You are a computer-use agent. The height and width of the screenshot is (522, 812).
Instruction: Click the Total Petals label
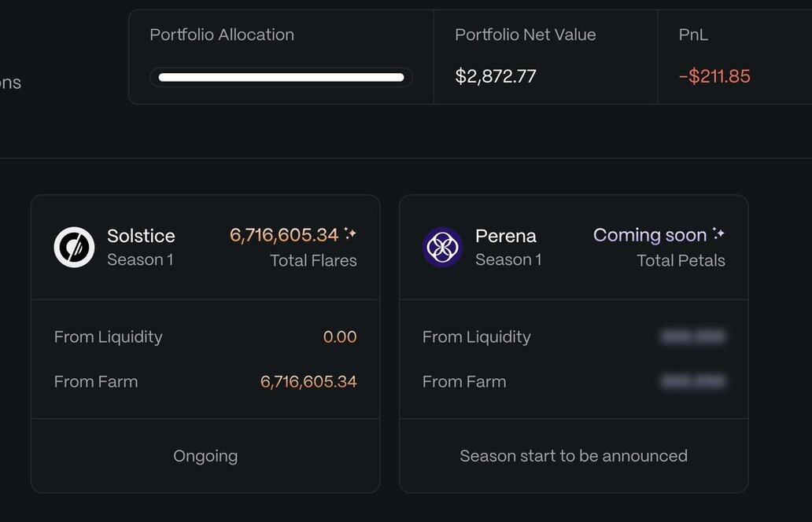point(681,260)
